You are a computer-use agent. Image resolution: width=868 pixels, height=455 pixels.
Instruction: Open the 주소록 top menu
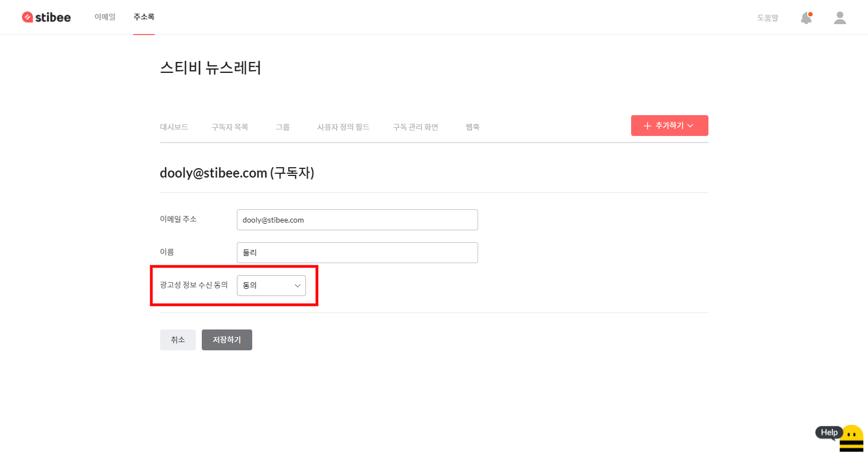click(x=144, y=17)
